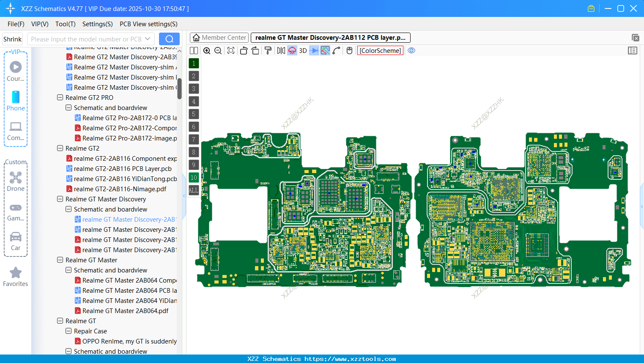Open the ColorScheme picker

[x=380, y=51]
